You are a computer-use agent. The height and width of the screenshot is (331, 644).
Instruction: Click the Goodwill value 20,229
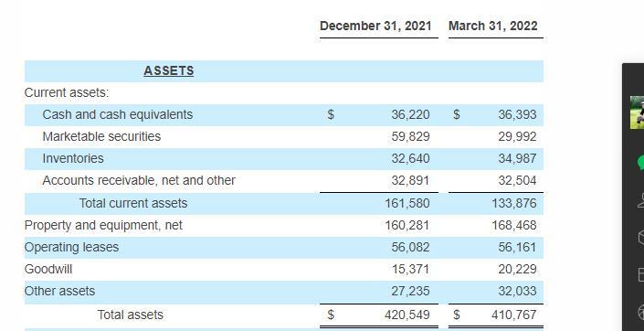(x=517, y=270)
